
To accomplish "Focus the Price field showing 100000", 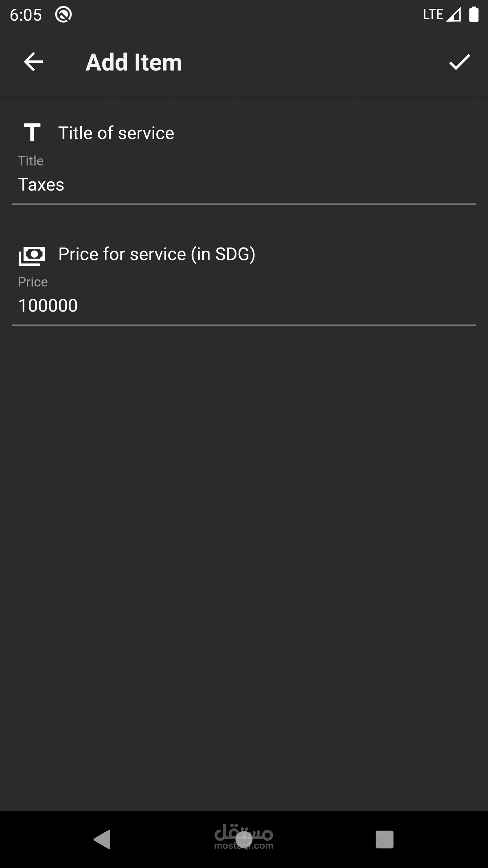I will point(243,306).
